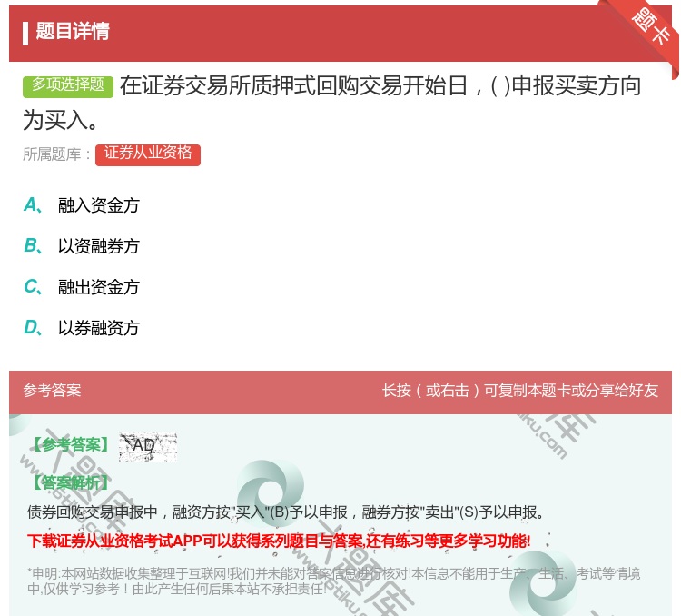Click the 多项选择题 question type badge
This screenshot has width=681, height=616.
click(68, 85)
